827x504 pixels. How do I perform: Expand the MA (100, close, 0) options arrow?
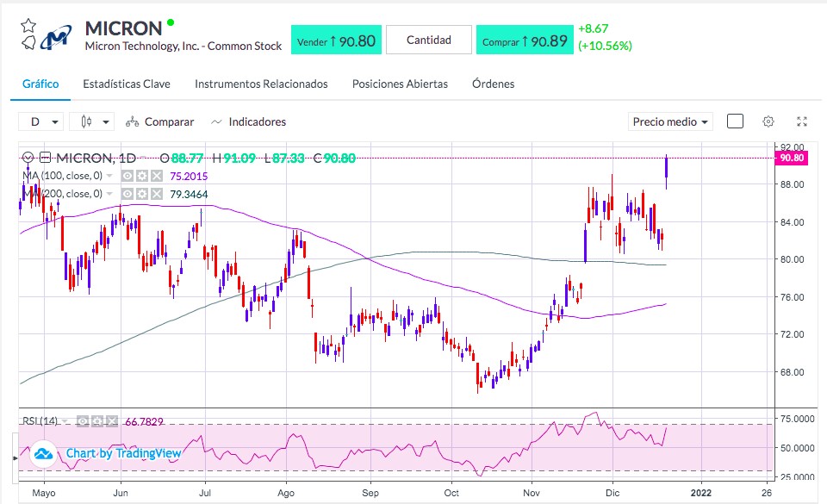click(x=109, y=176)
